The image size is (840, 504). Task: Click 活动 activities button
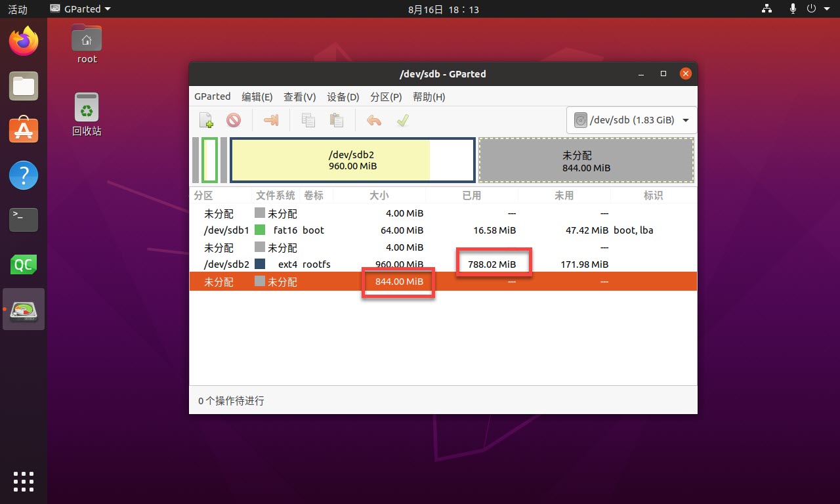[x=18, y=9]
